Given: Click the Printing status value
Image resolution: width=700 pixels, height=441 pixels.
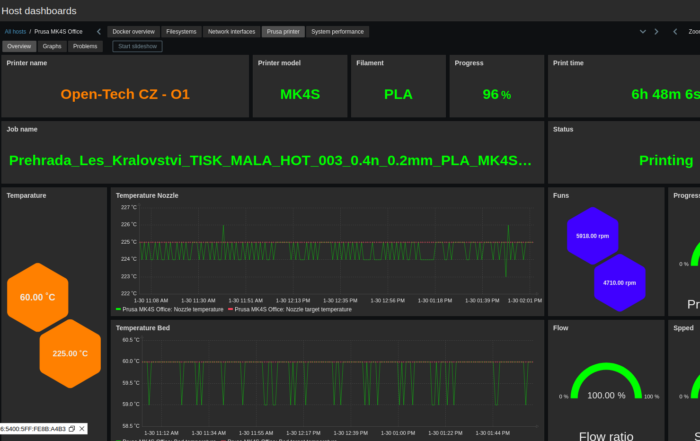Looking at the screenshot, I should pyautogui.click(x=666, y=160).
